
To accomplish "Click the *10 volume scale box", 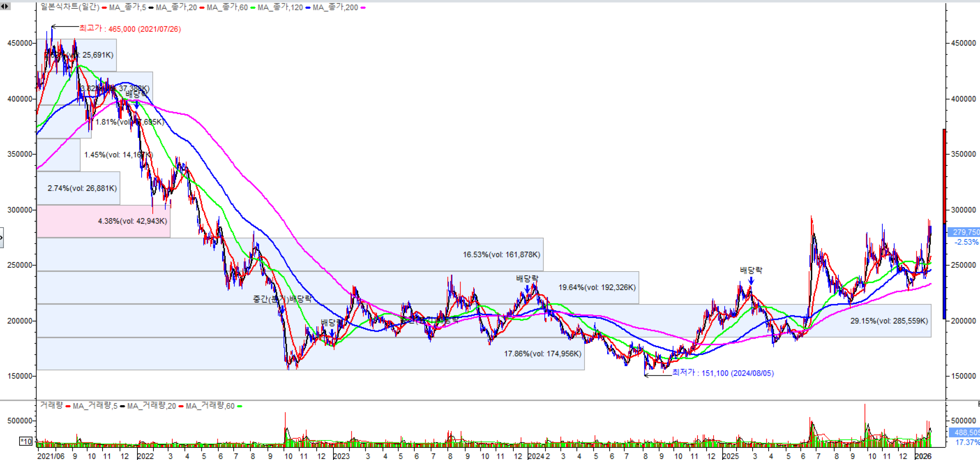I will 26,441.
